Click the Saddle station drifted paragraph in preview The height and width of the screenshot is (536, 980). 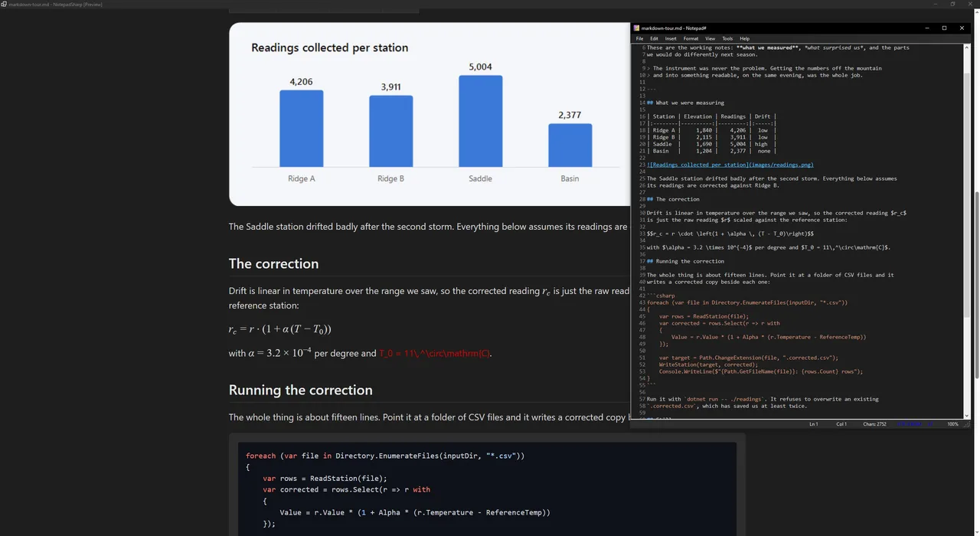[428, 227]
